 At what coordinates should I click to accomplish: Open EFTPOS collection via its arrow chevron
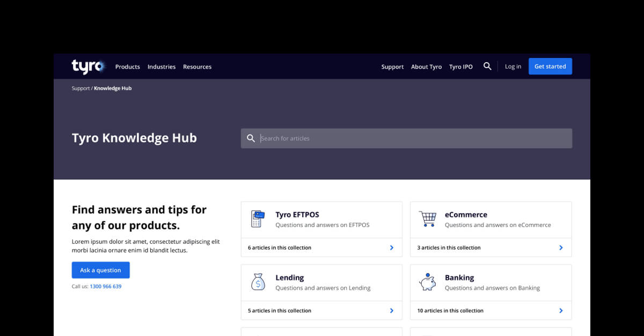(x=392, y=248)
